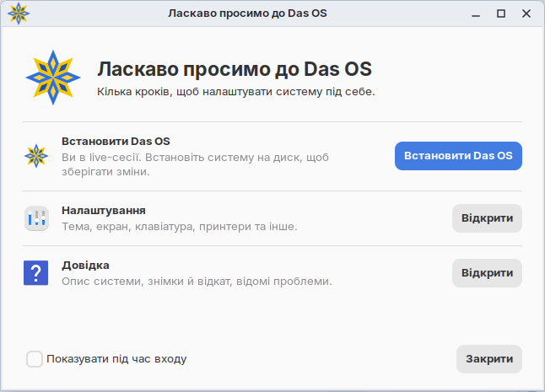Click the Встановити Das OS row heading

116,142
